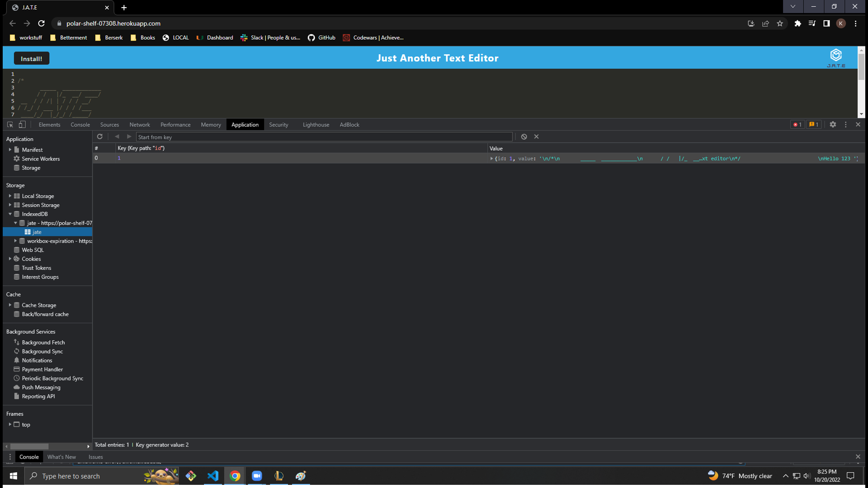Launch VS Code from the taskbar
The image size is (868, 488).
(x=213, y=476)
